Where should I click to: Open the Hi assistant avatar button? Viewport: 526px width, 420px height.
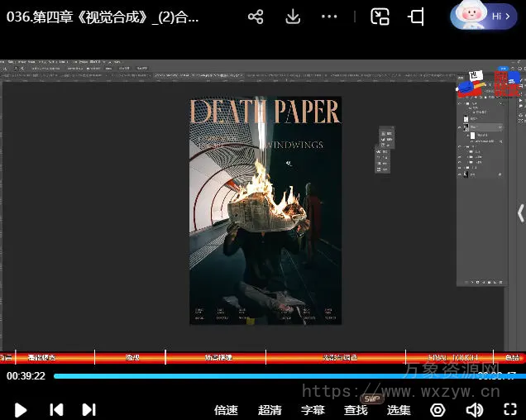point(485,16)
